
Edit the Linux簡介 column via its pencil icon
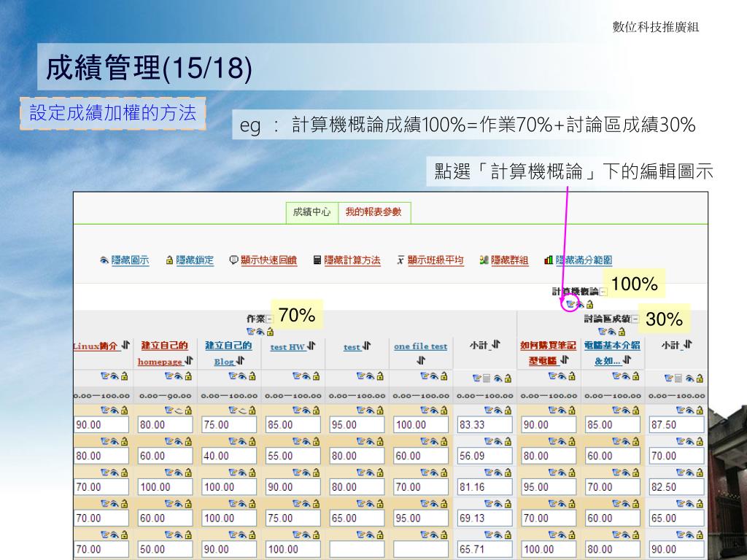pos(105,376)
